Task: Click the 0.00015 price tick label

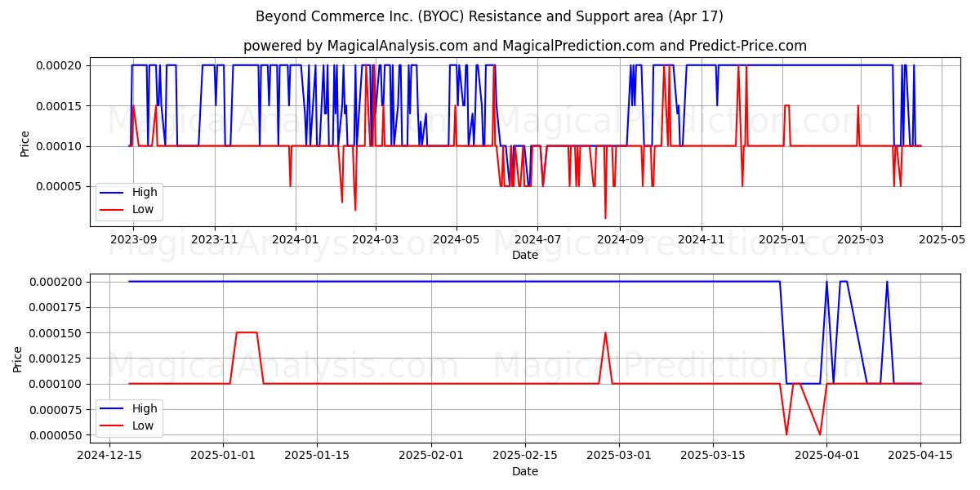Action: coord(60,106)
